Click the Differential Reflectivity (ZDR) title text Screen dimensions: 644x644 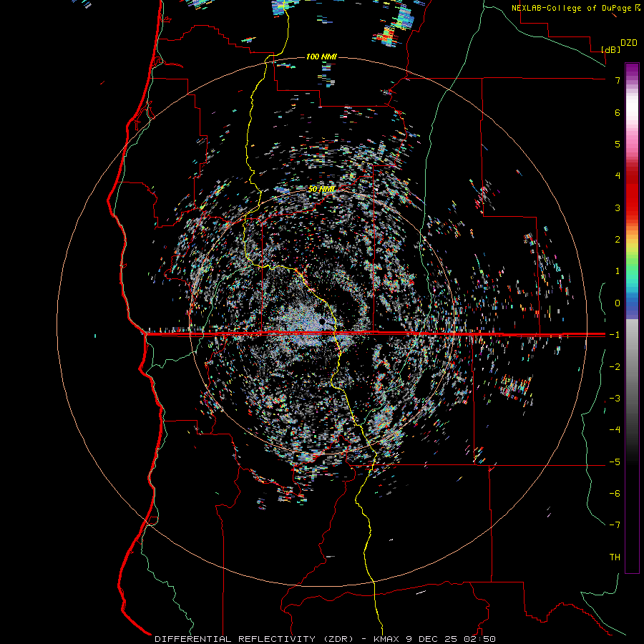[254, 639]
